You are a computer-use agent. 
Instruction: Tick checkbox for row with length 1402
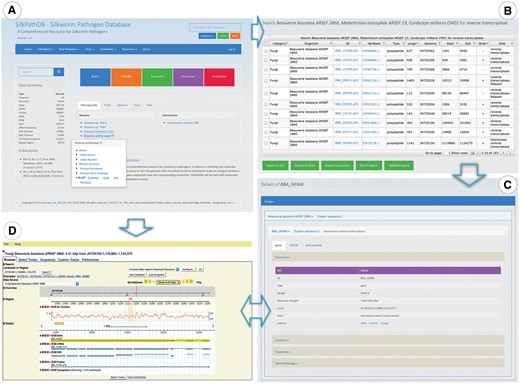pos(266,80)
